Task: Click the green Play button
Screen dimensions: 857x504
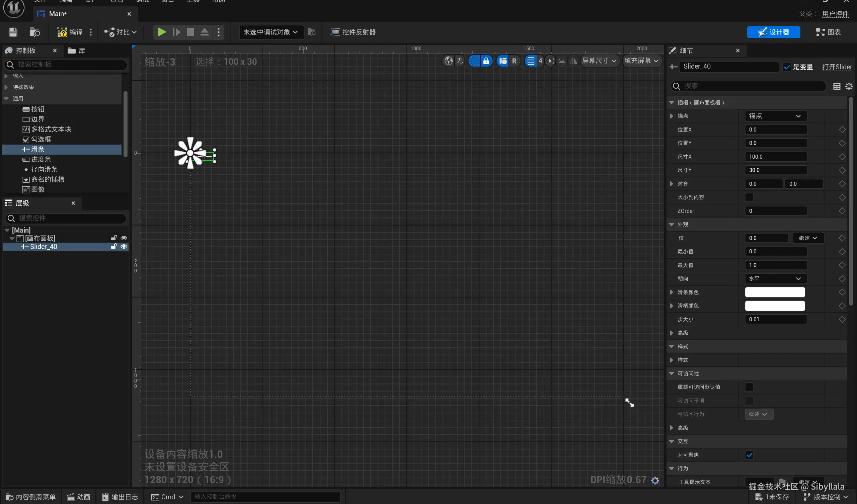Action: point(162,32)
